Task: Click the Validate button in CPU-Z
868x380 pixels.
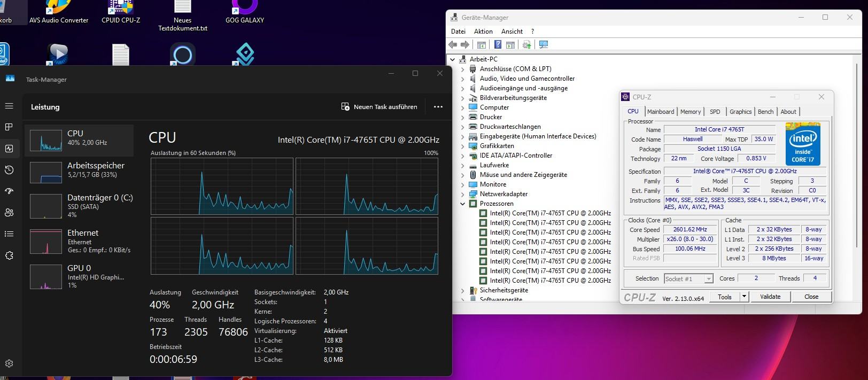Action: click(770, 297)
